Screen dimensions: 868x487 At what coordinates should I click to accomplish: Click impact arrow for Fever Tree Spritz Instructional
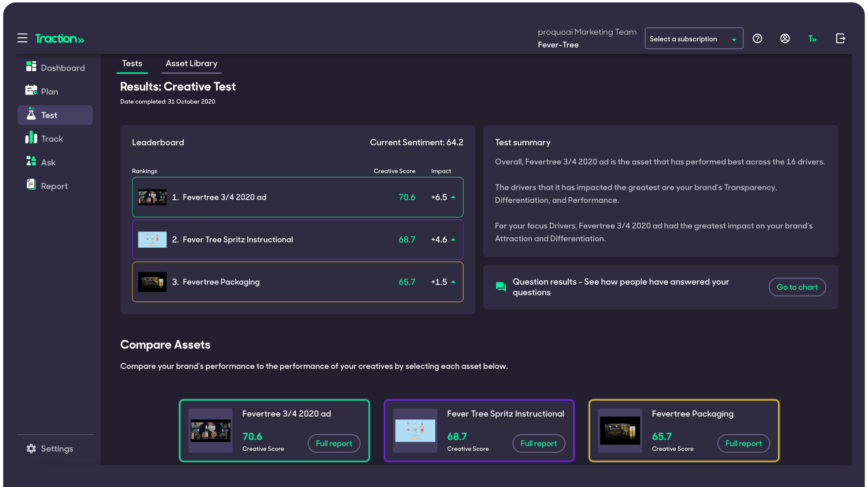click(x=453, y=239)
